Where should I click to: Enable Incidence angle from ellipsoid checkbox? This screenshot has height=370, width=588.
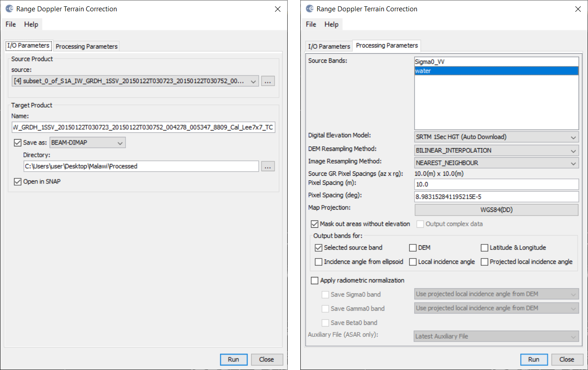(318, 262)
